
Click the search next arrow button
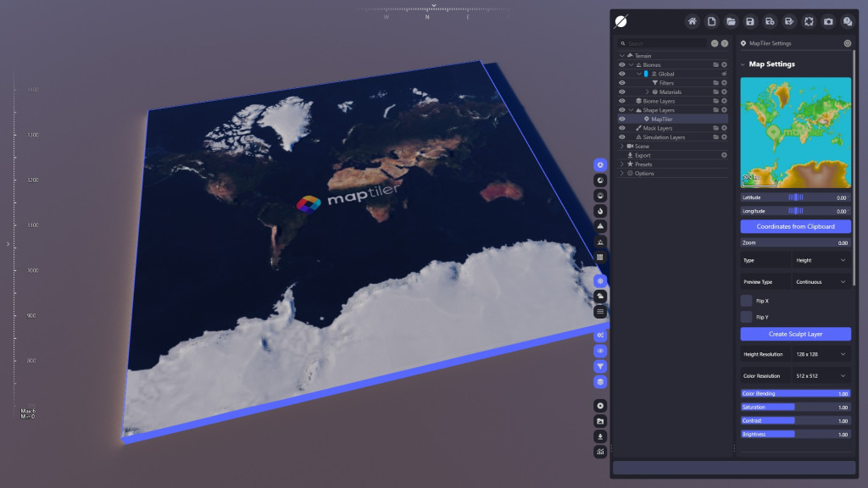point(724,43)
